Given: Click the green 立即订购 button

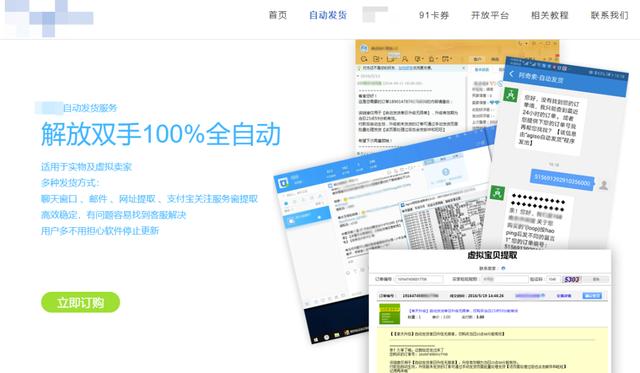Looking at the screenshot, I should pos(80,302).
